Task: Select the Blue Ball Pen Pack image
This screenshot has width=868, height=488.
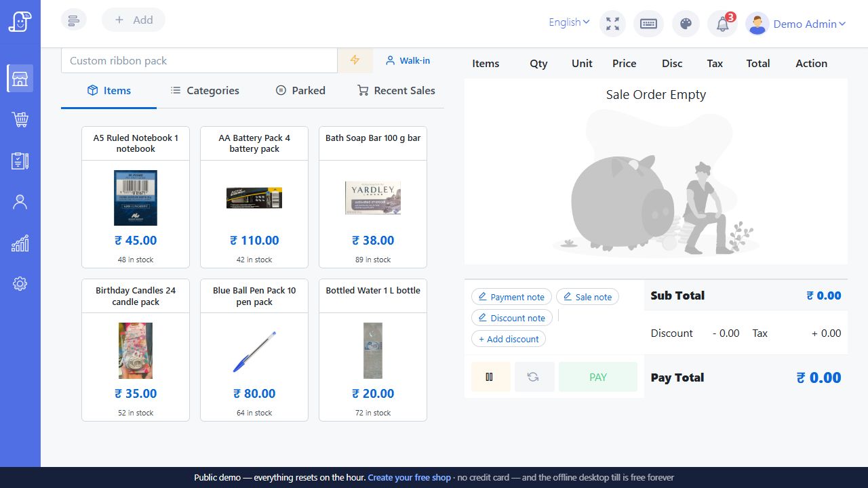Action: pos(254,351)
